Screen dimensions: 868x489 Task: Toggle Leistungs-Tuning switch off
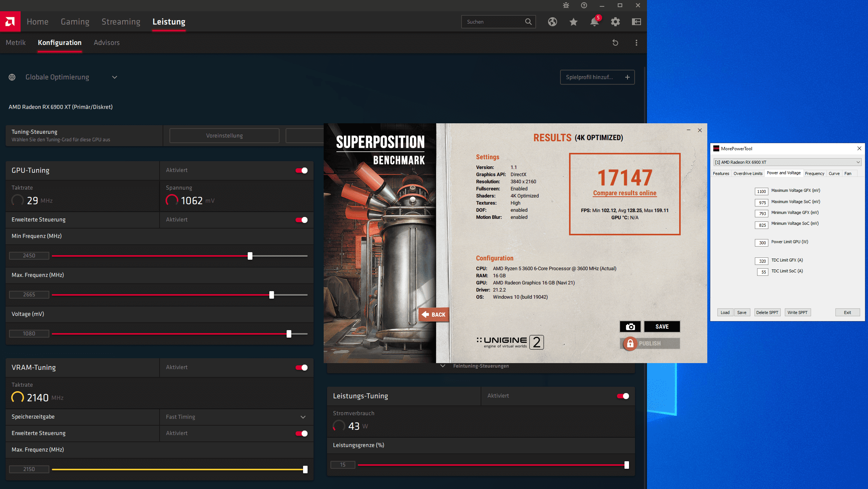(x=623, y=396)
